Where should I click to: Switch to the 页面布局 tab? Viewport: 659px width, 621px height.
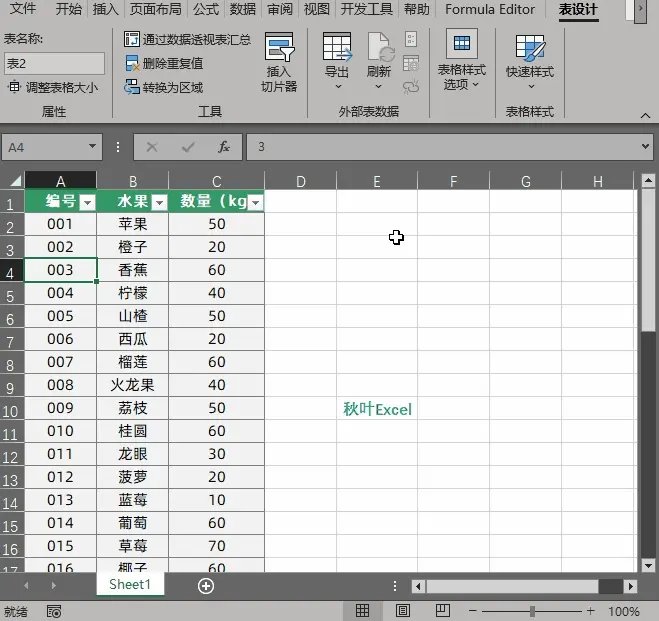(156, 8)
